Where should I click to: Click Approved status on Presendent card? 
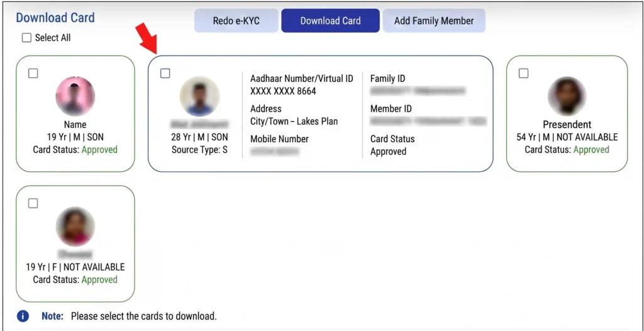(x=591, y=150)
